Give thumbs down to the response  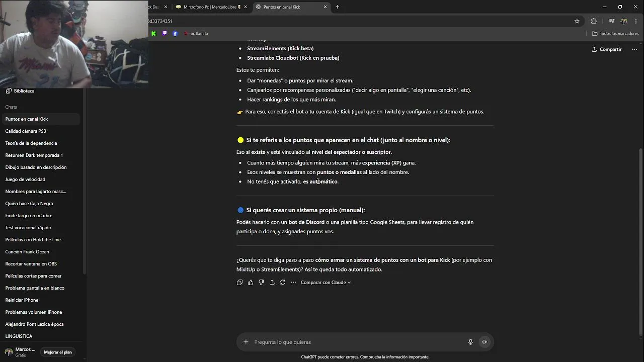[261, 283]
